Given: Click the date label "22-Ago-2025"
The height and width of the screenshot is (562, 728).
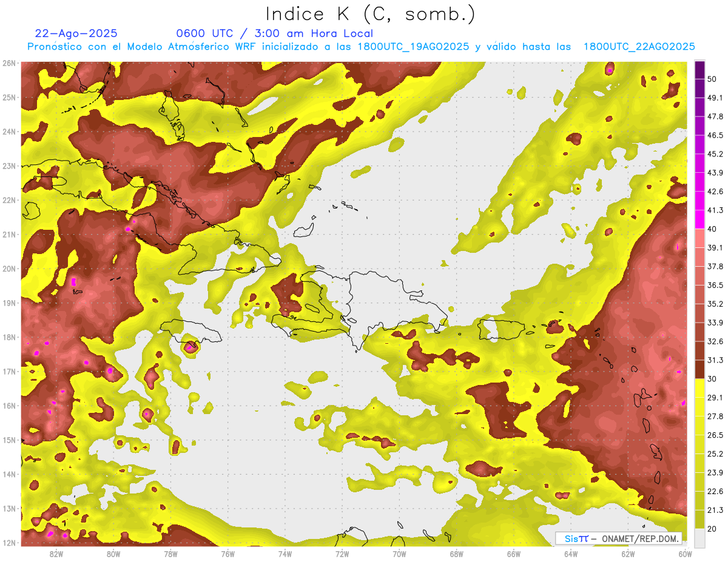Looking at the screenshot, I should (x=76, y=33).
